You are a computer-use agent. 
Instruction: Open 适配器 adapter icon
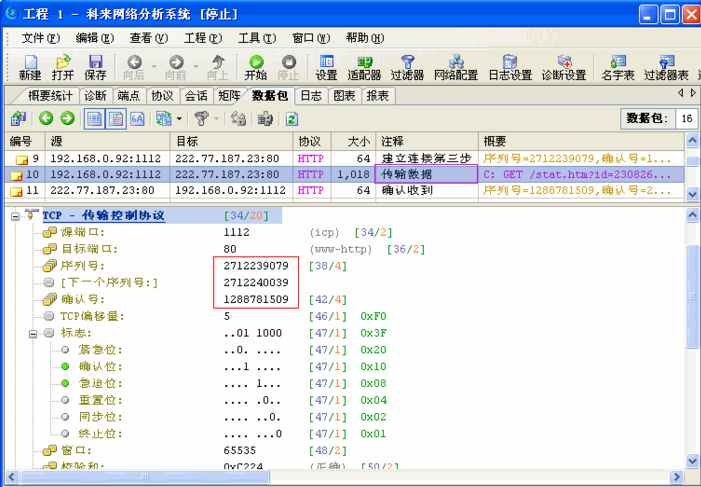364,68
